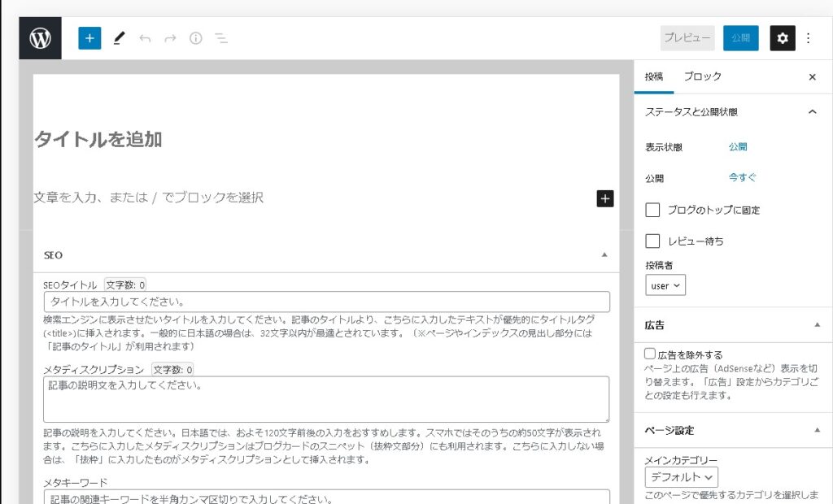The height and width of the screenshot is (504, 833).
Task: Select the pencil edit tool
Action: pos(120,38)
